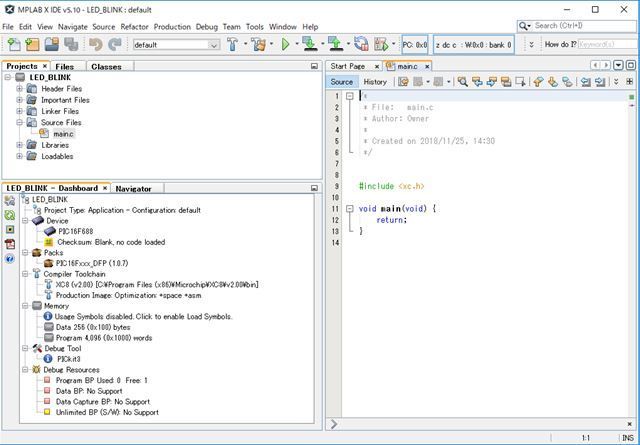Click Usage Symbols disabled enable link
640x445 pixels.
143,316
